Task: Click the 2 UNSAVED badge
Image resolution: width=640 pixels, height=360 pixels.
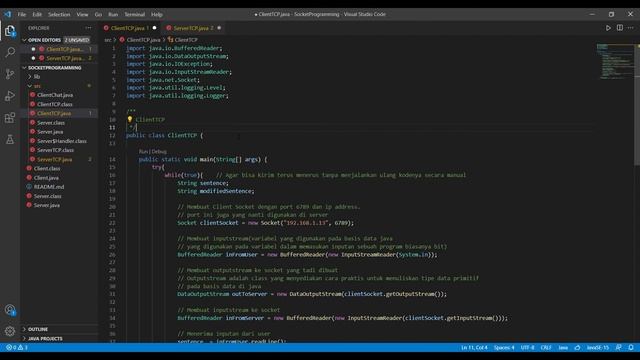Action: (77, 40)
